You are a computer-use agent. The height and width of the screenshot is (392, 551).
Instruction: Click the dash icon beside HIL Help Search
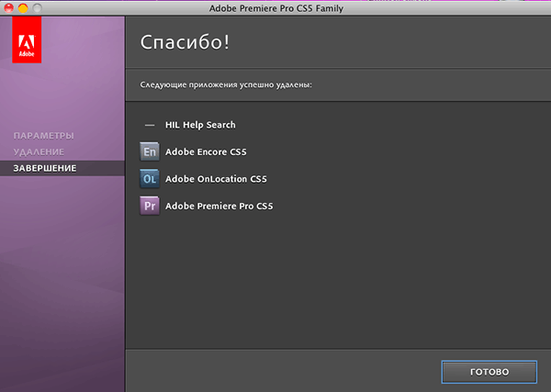tap(150, 125)
